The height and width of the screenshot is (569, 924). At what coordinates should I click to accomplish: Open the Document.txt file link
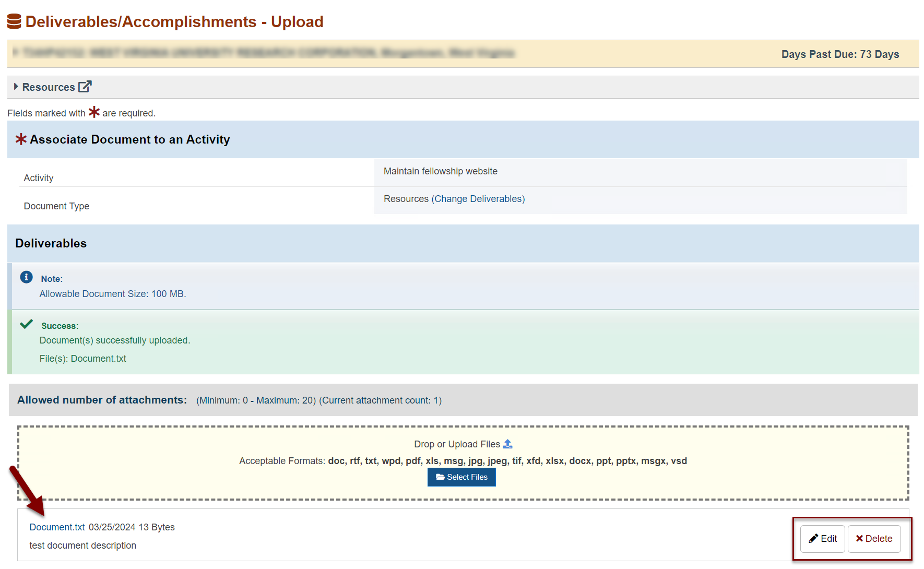[x=57, y=527]
